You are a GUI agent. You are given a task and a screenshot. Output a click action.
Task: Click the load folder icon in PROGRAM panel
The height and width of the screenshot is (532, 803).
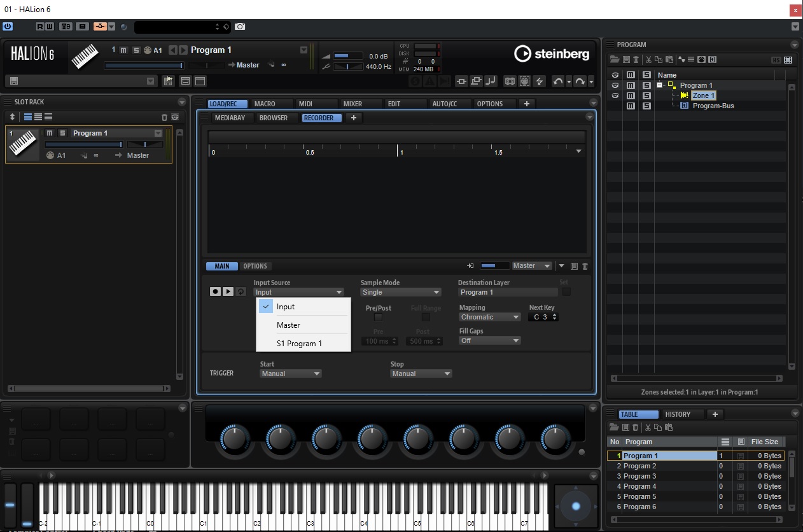click(615, 60)
